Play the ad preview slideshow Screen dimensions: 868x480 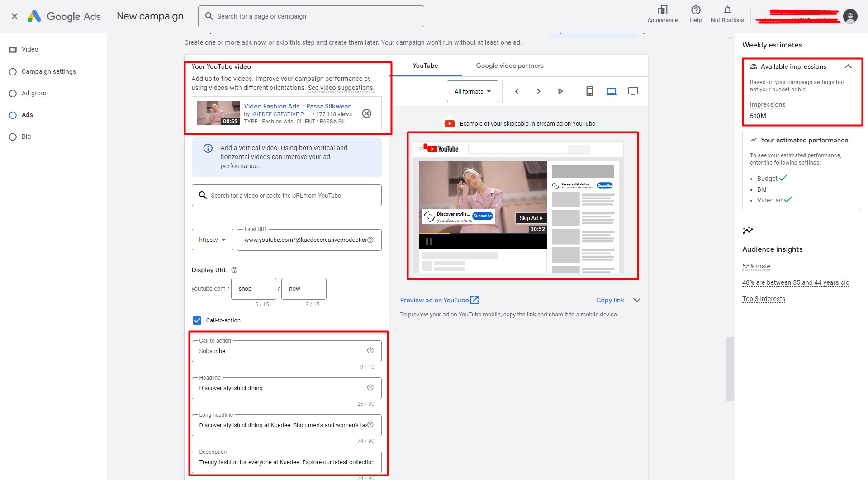click(560, 91)
